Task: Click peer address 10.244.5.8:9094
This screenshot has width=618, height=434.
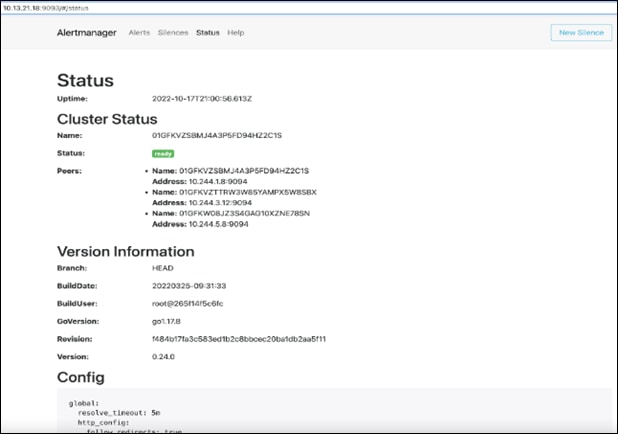Action: pyautogui.click(x=219, y=224)
